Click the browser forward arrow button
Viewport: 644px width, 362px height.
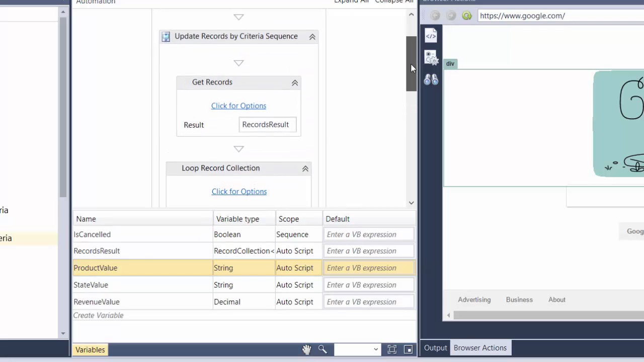tap(451, 16)
